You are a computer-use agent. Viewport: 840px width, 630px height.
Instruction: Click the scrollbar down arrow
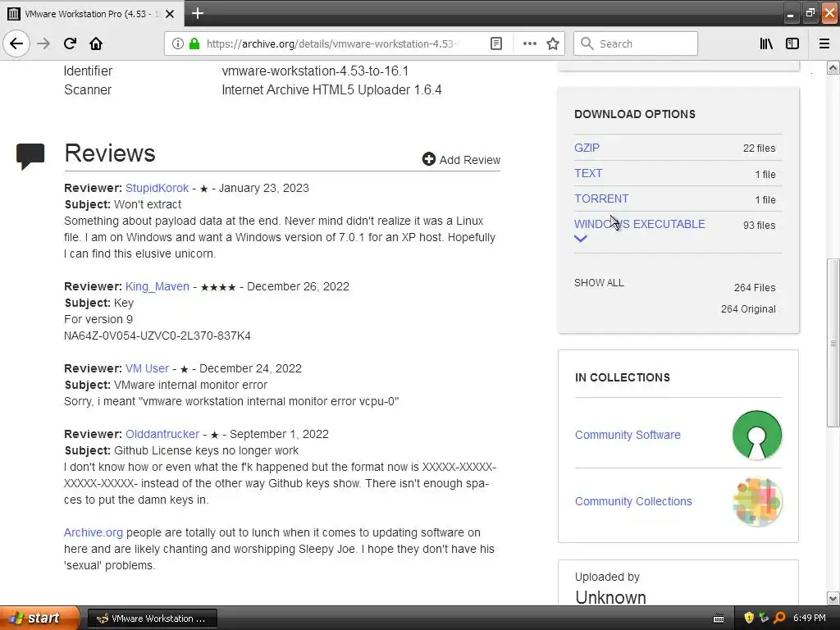pyautogui.click(x=833, y=598)
